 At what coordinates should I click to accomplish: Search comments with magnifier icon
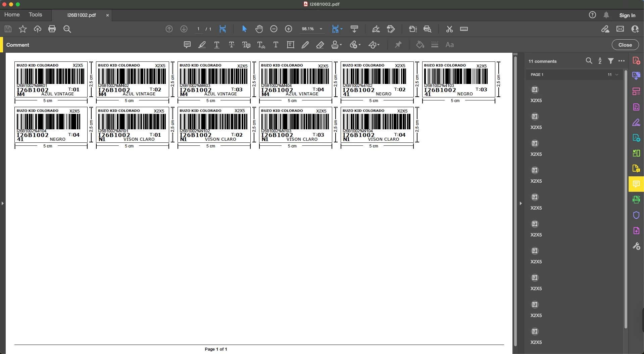point(589,61)
